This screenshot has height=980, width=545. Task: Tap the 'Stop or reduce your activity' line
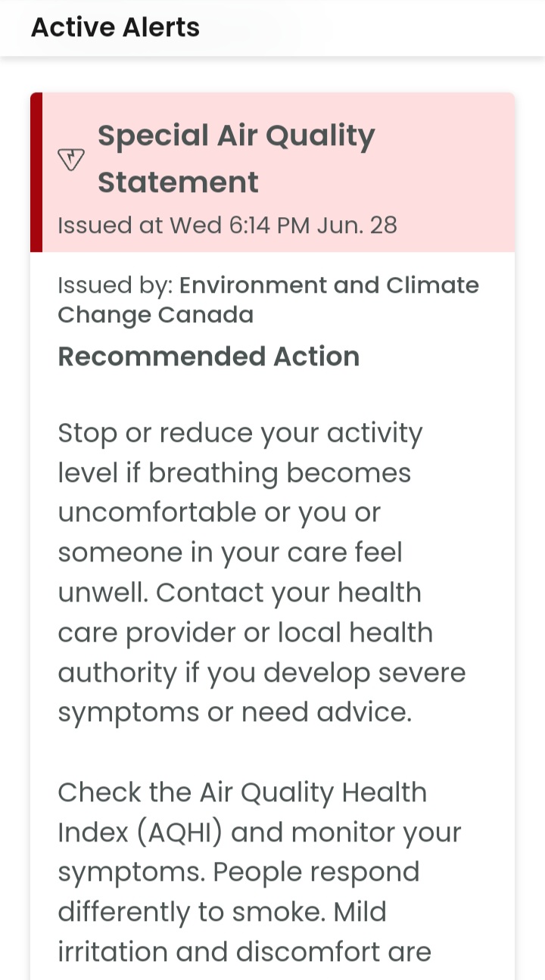(x=240, y=433)
